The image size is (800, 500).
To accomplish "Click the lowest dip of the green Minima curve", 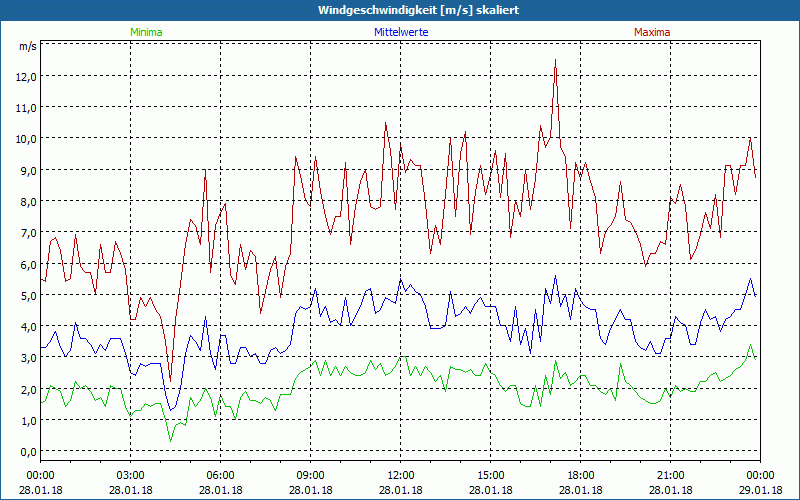I will click(x=170, y=440).
